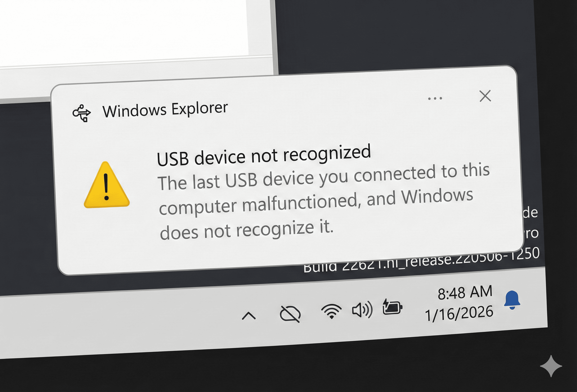
Task: Click the 1/16/2026 date in the taskbar
Action: click(459, 314)
